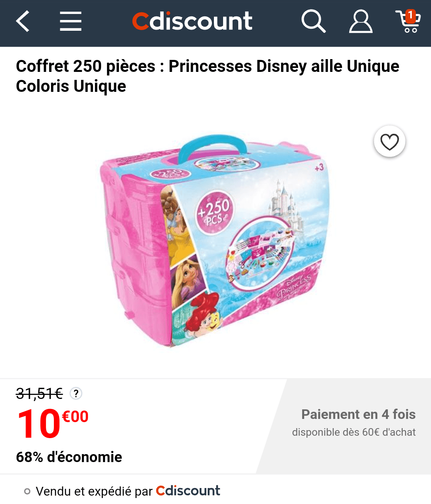Open the hamburger navigation menu
431x504 pixels.
coord(71,21)
